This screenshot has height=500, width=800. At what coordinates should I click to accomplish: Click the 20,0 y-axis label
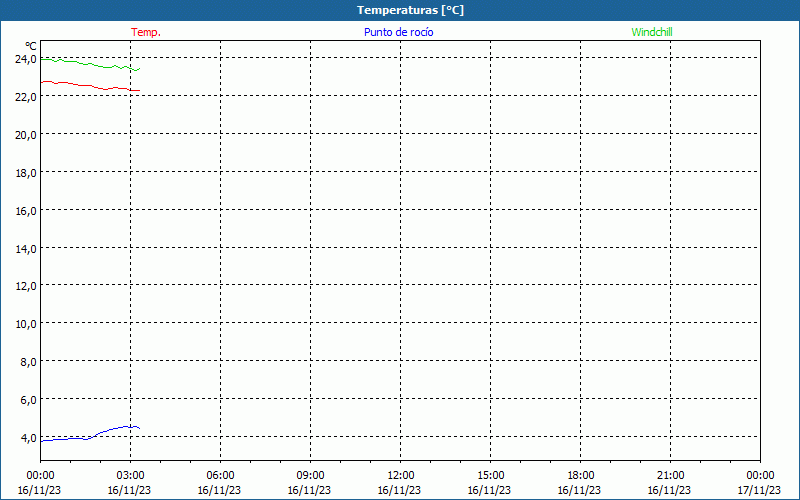click(x=26, y=135)
